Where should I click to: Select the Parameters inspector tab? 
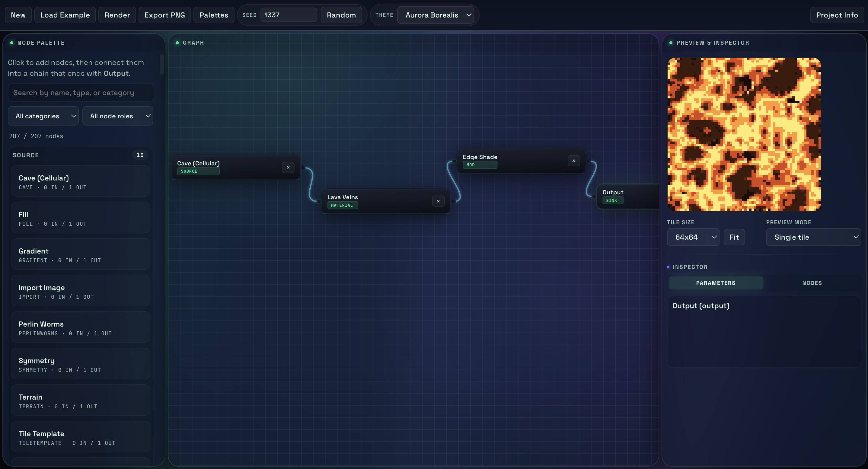click(x=715, y=283)
